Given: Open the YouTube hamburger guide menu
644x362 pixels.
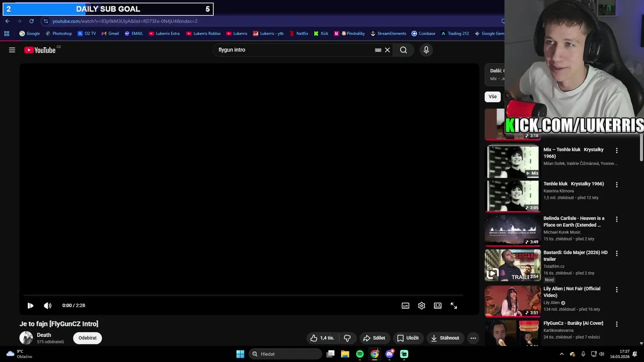Looking at the screenshot, I should (x=12, y=50).
